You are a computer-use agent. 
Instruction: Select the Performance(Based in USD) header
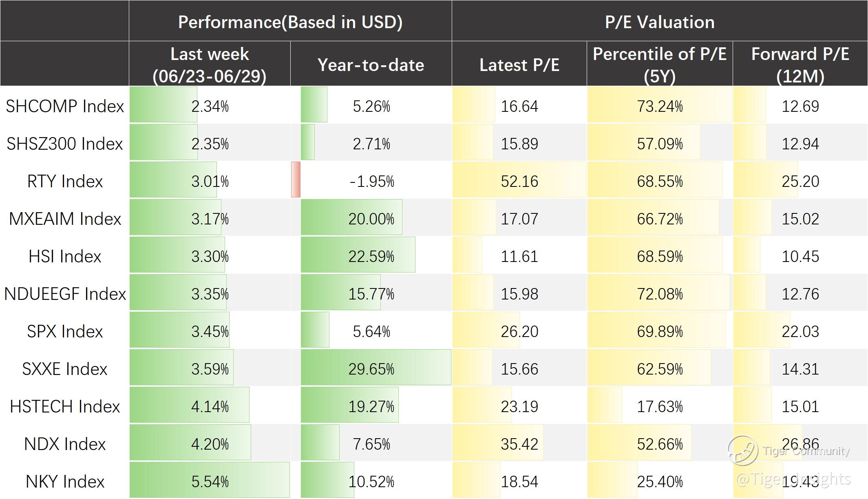[x=290, y=22]
